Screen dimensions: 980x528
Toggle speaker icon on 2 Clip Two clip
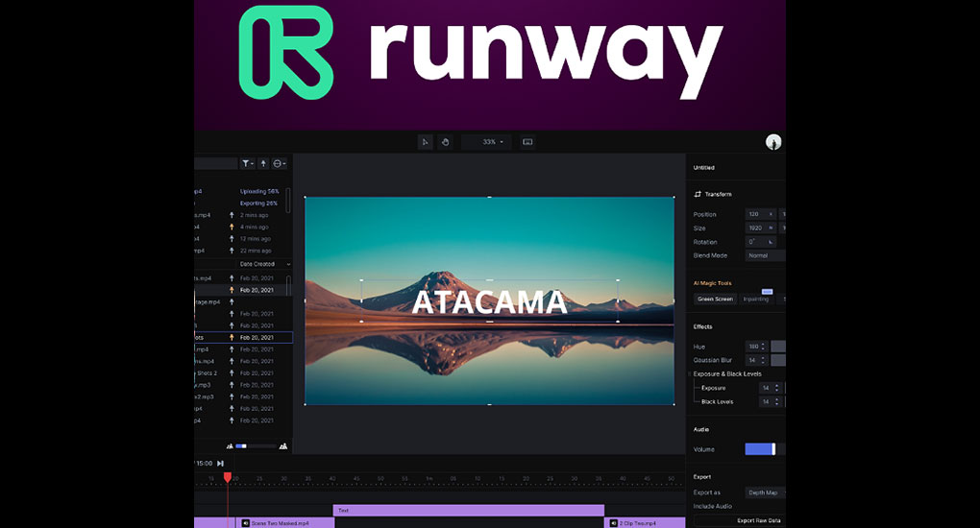click(613, 523)
